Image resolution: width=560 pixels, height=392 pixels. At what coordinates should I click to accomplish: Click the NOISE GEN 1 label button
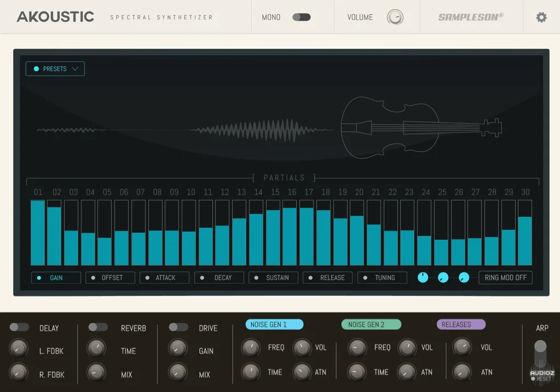(x=274, y=325)
